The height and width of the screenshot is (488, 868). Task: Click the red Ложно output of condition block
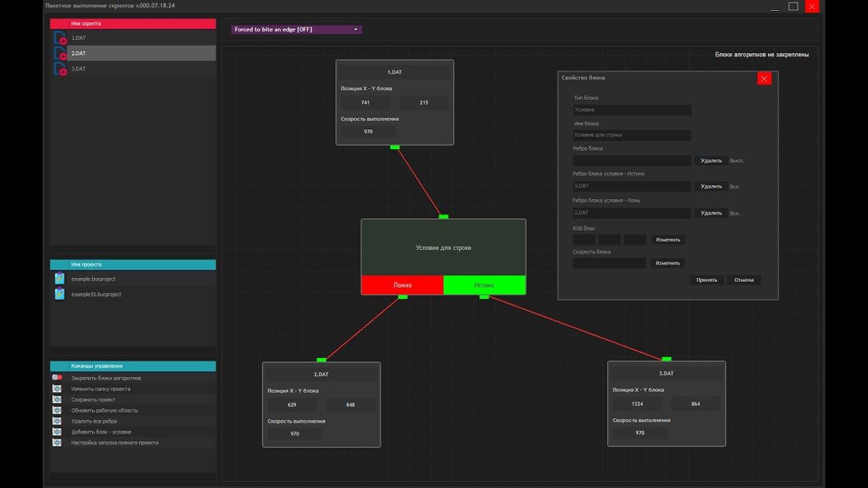(x=402, y=285)
